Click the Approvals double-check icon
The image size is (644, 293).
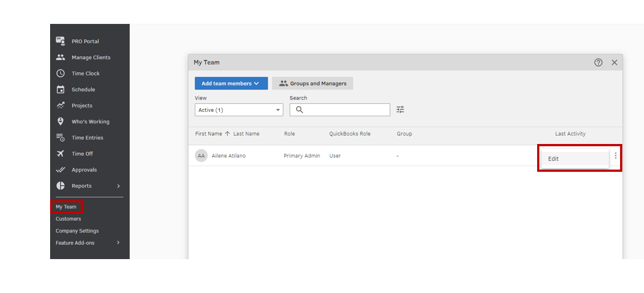pyautogui.click(x=61, y=170)
